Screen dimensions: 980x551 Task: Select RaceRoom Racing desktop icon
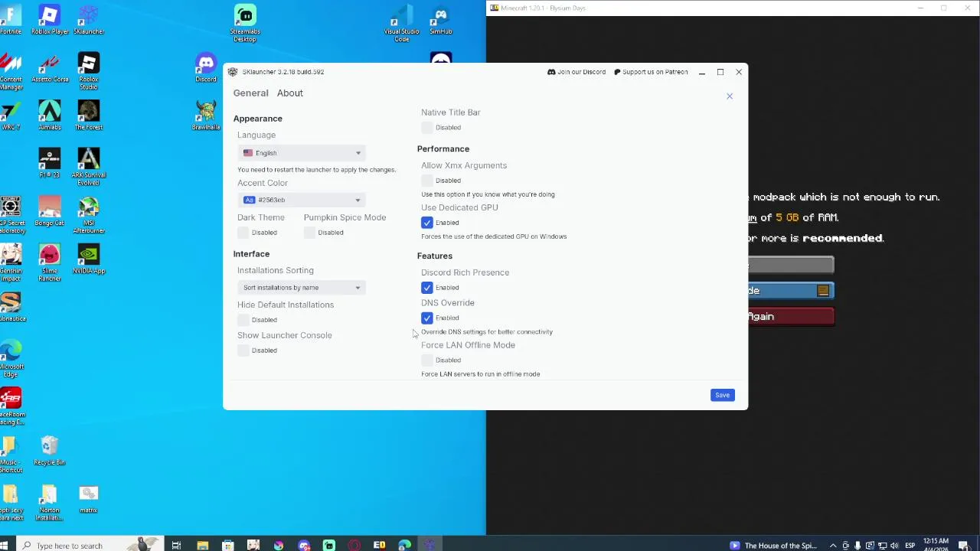tap(11, 406)
